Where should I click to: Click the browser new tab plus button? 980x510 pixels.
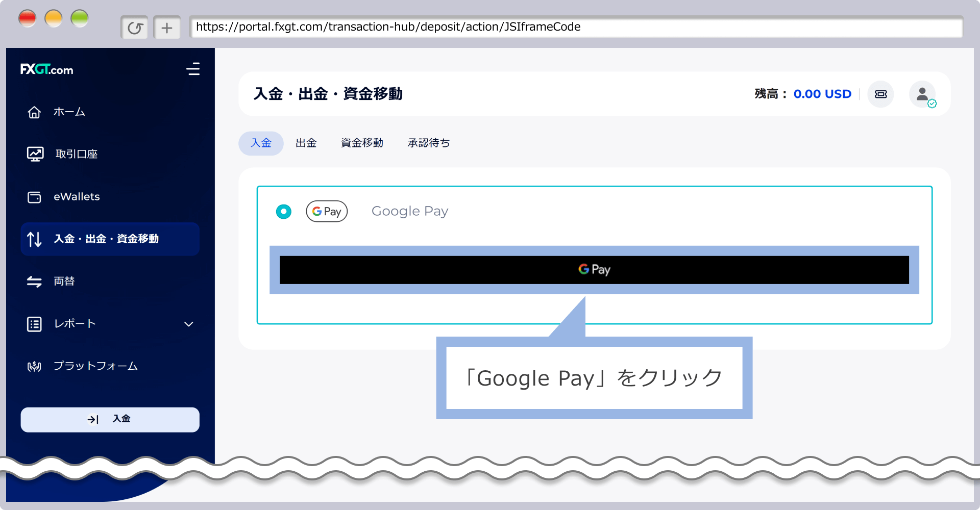tap(167, 28)
